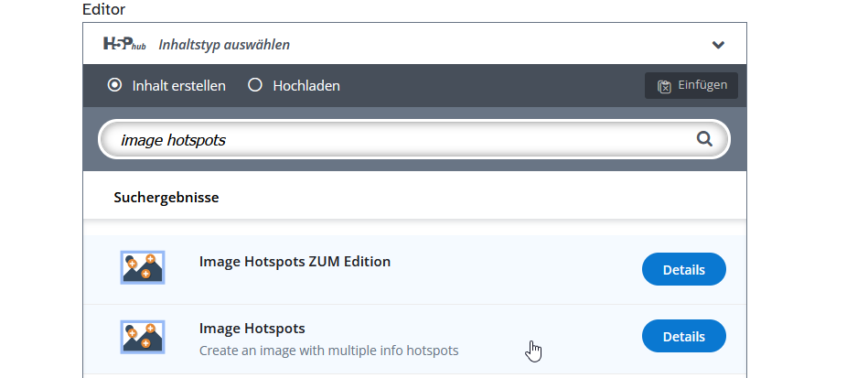Click the clipboard icon in the Einfügen button

pos(664,86)
